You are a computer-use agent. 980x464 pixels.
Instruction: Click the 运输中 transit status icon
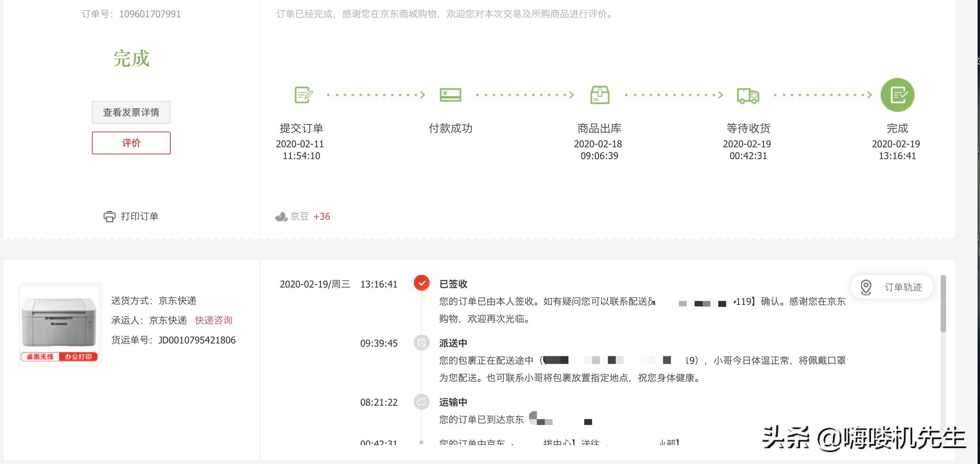pyautogui.click(x=421, y=402)
